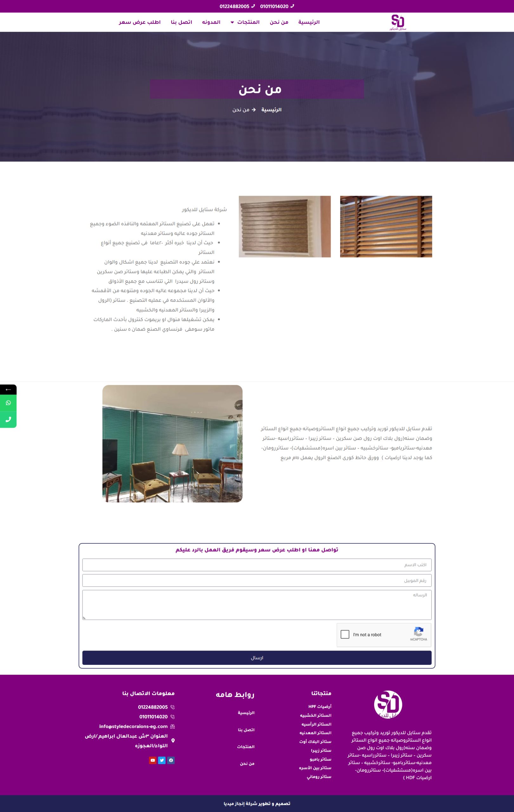Screen dimensions: 514x812
Task: Click the phone icon beside 01224882005 in top bar
Action: pos(253,6)
